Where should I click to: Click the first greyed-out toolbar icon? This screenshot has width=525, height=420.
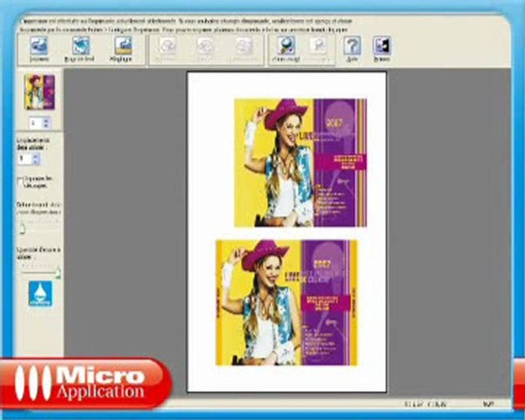point(167,46)
